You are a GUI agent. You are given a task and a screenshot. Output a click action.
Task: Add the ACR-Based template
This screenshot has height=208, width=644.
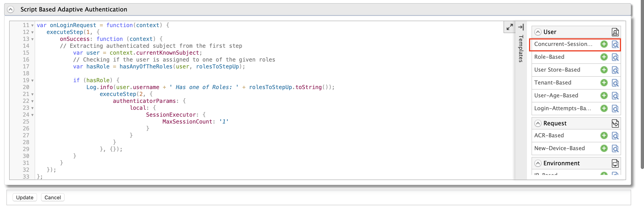click(604, 135)
